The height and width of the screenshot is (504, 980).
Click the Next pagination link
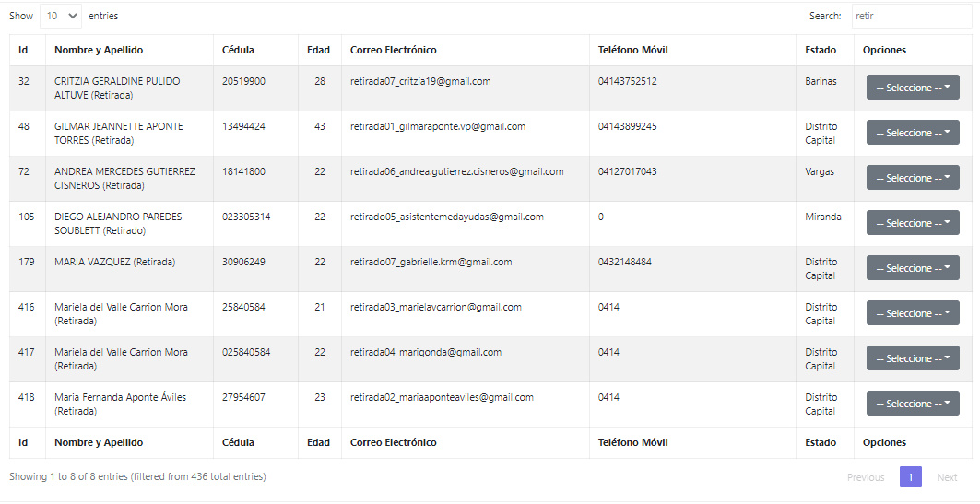click(x=947, y=477)
